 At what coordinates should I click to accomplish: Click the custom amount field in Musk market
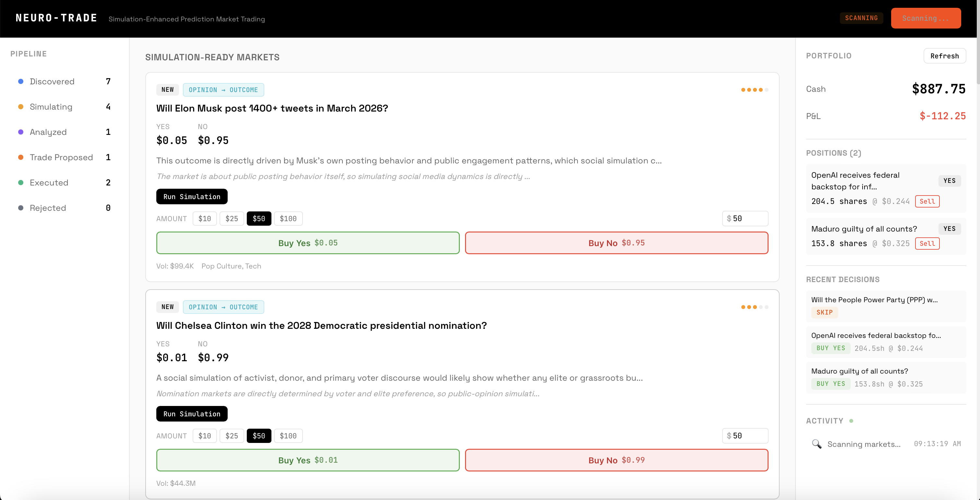[x=747, y=219]
